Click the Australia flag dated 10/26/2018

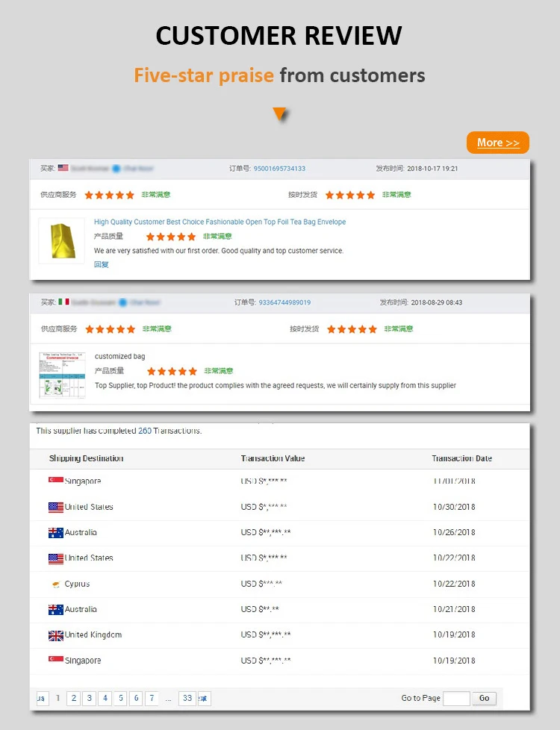click(x=56, y=532)
